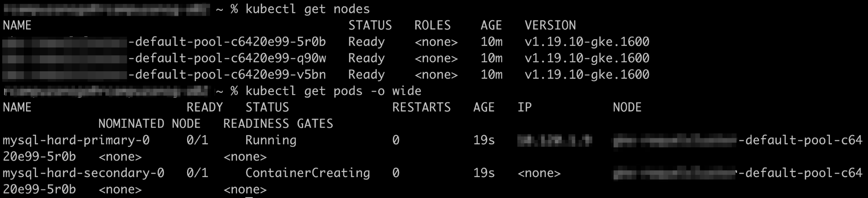Click the RESTARTS column header

[421, 108]
